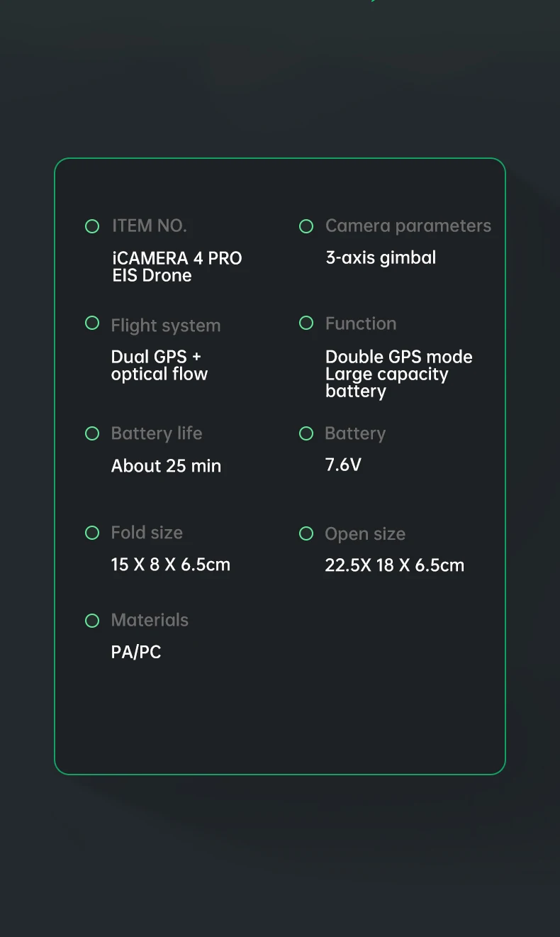This screenshot has height=937, width=560.
Task: Click the green bullet next to Camera parameters
Action: [306, 226]
